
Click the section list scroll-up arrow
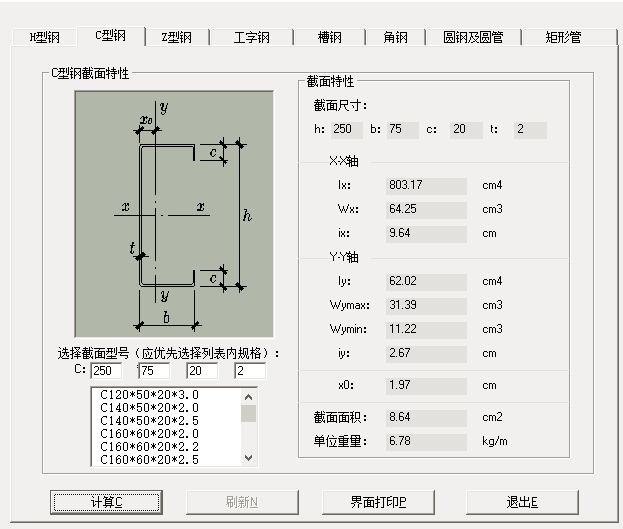[248, 396]
